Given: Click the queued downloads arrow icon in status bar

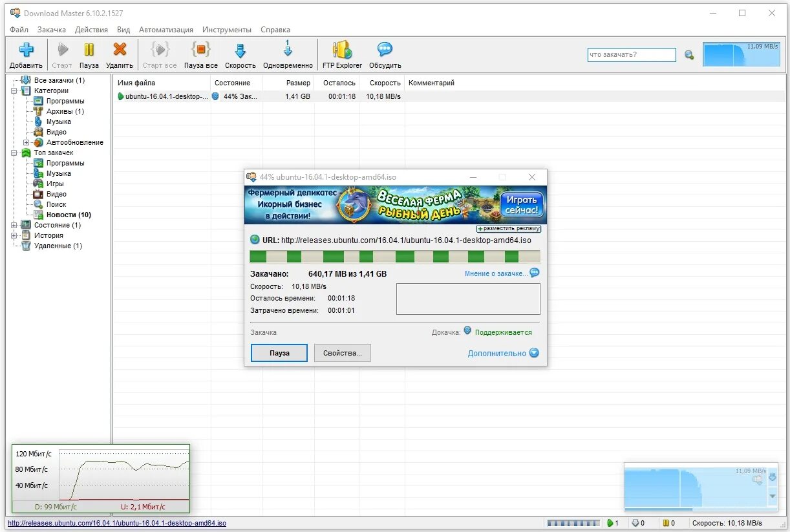Looking at the screenshot, I should coord(635,523).
